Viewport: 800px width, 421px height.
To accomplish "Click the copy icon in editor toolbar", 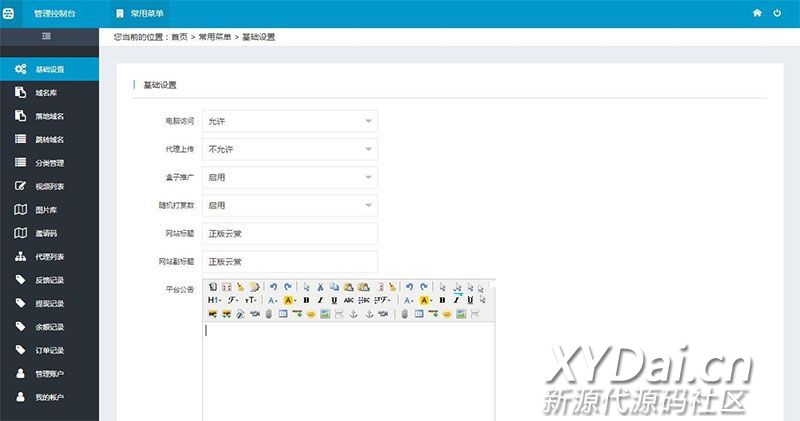I will tap(334, 287).
